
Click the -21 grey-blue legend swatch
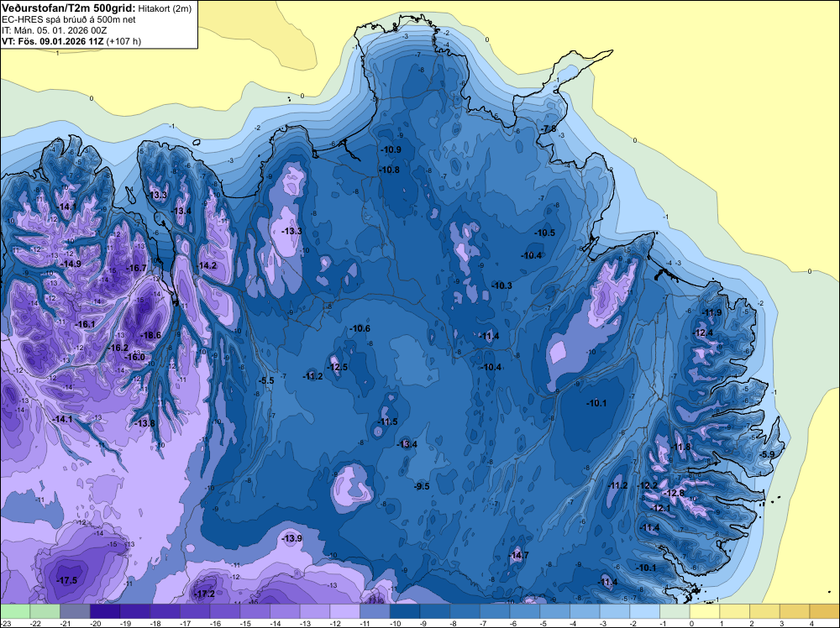click(75, 611)
